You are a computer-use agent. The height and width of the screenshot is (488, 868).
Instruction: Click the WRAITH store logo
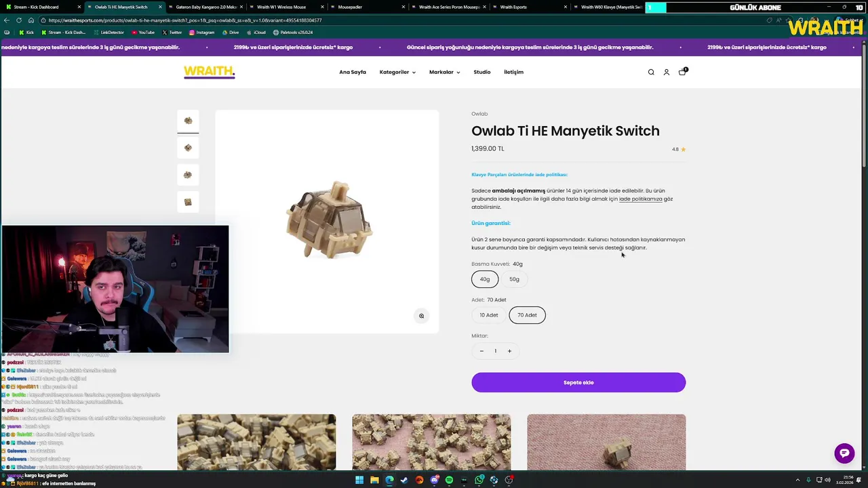209,72
